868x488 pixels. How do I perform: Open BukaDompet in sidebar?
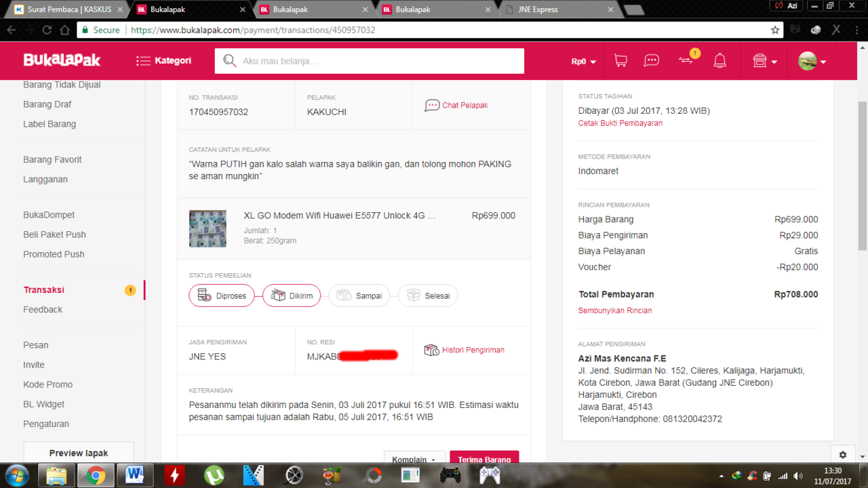tap(49, 215)
